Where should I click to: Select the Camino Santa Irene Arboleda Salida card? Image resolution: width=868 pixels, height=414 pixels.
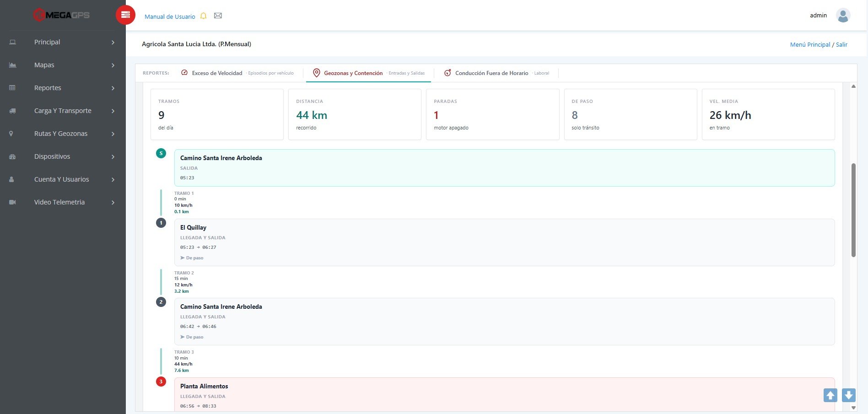tap(504, 168)
